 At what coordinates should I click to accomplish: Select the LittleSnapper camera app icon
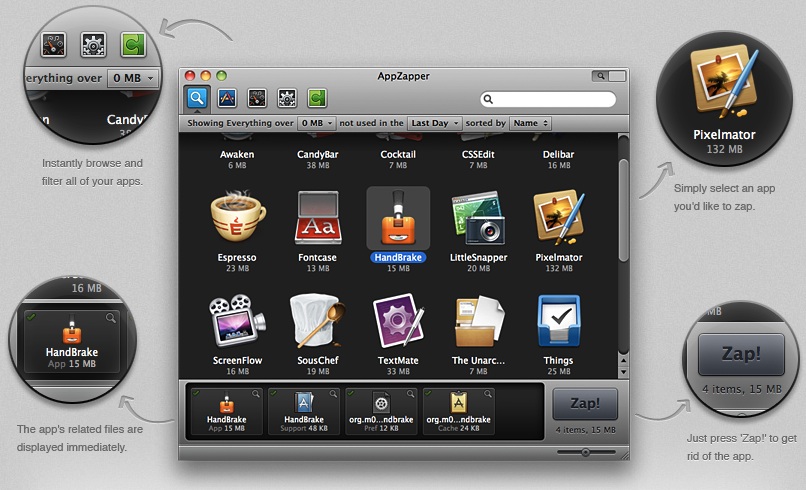pos(479,218)
